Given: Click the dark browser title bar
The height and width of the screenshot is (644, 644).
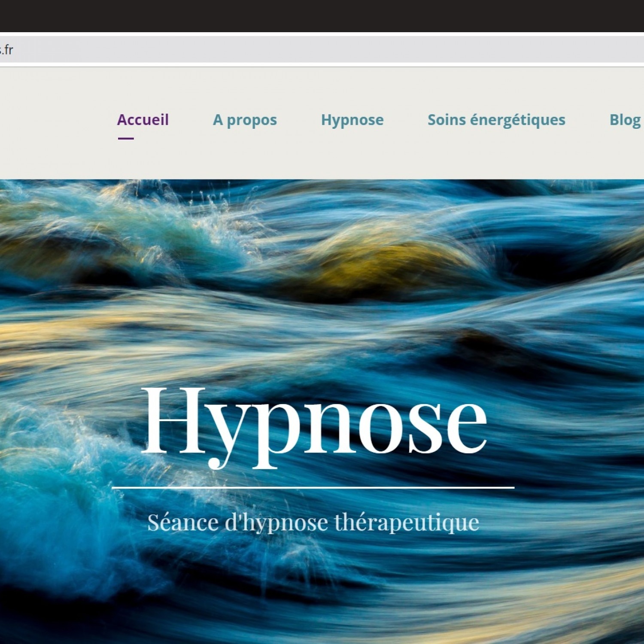Looking at the screenshot, I should [x=322, y=15].
